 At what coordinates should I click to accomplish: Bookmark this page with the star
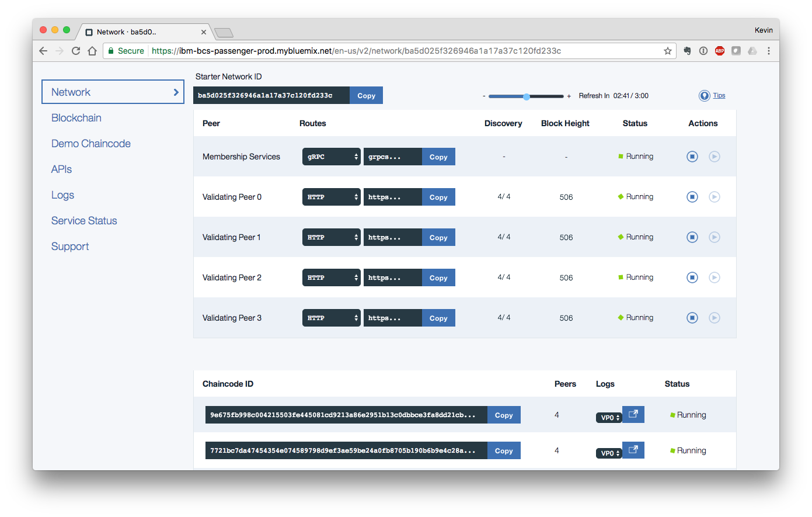point(668,51)
